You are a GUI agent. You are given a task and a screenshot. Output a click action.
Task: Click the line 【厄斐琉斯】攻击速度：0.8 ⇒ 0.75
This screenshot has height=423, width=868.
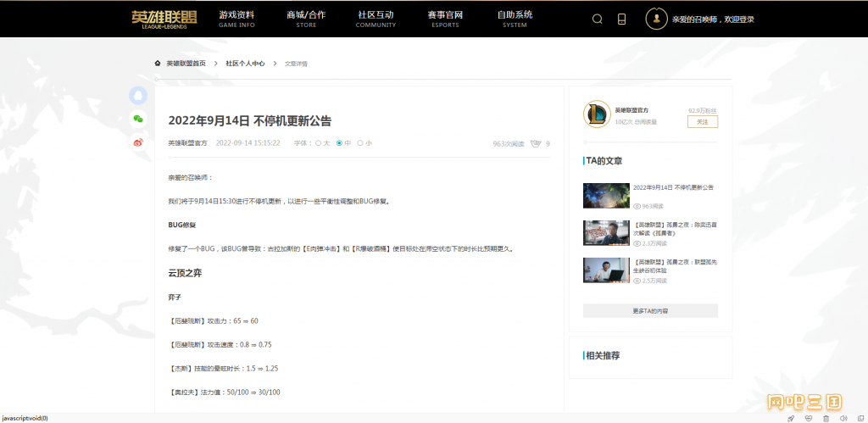(220, 345)
